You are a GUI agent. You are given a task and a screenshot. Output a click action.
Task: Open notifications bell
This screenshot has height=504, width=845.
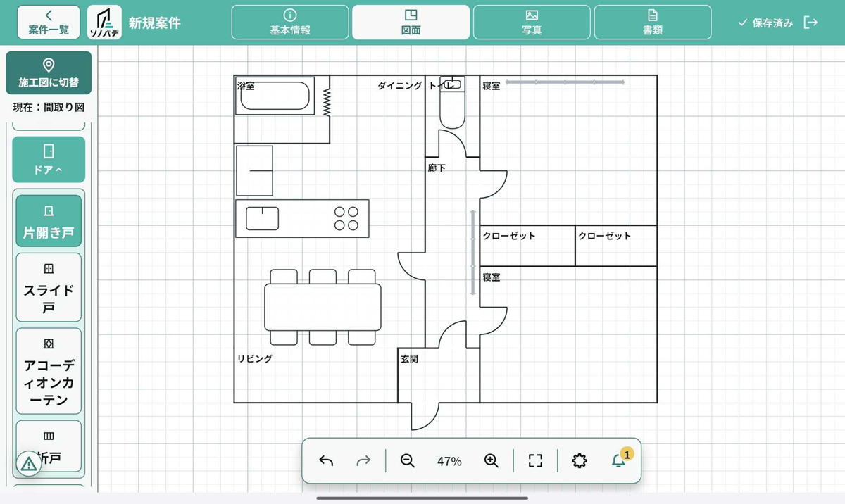point(619,461)
